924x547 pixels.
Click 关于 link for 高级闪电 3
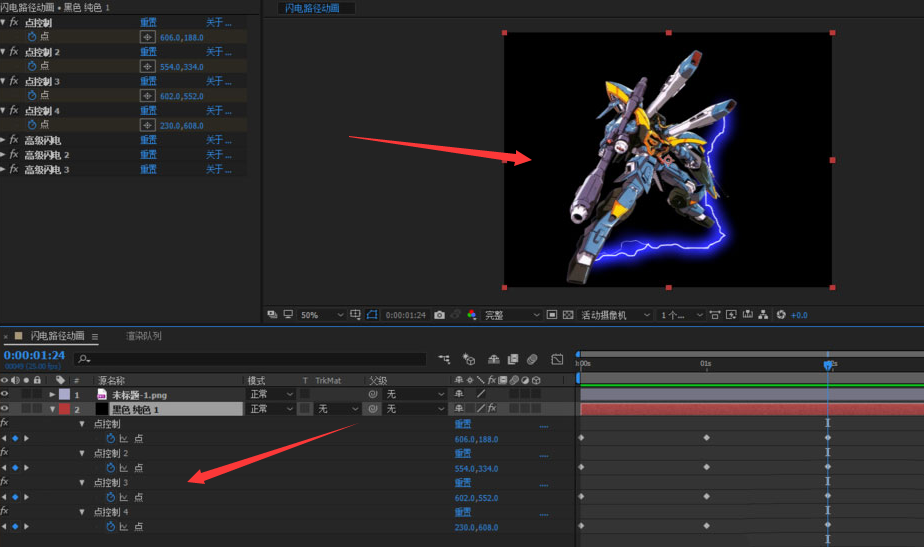click(217, 170)
